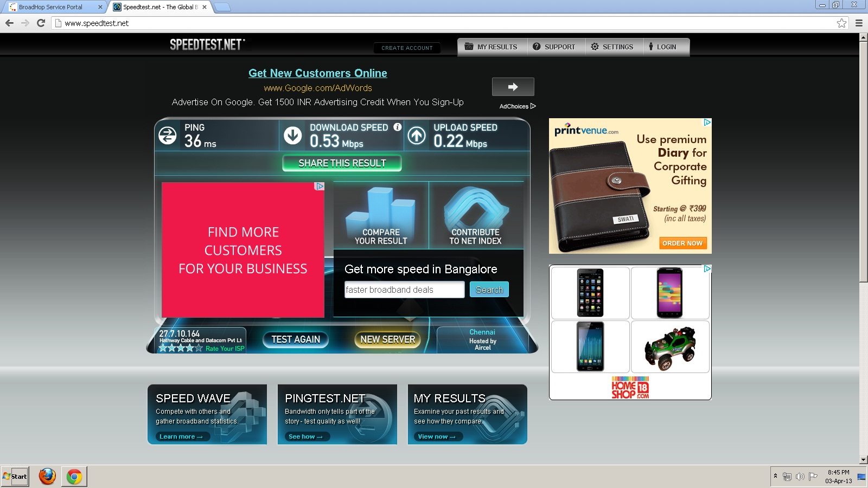Viewport: 868px width, 488px height.
Task: Open My Results in top menu
Action: tap(491, 47)
